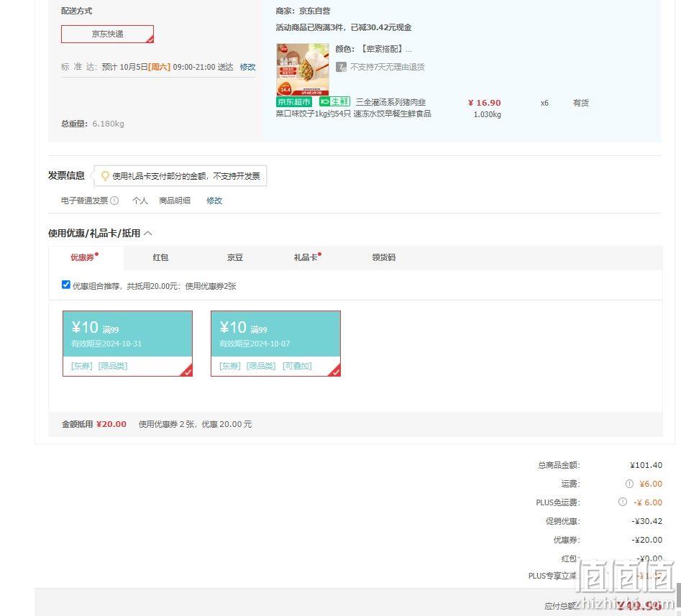Click the info icon beside PLUS免运费
The width and height of the screenshot is (681, 616).
(x=622, y=502)
